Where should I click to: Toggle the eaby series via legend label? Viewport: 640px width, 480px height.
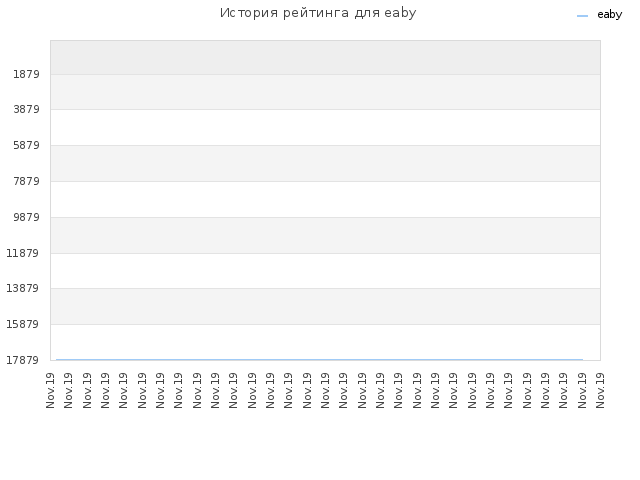[609, 15]
